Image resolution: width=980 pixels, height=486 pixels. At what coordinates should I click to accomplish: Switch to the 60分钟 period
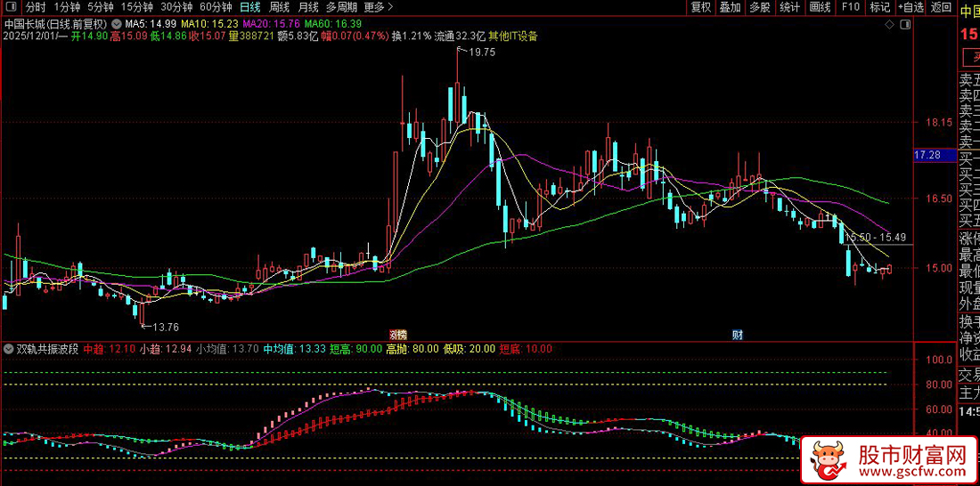pyautogui.click(x=216, y=8)
